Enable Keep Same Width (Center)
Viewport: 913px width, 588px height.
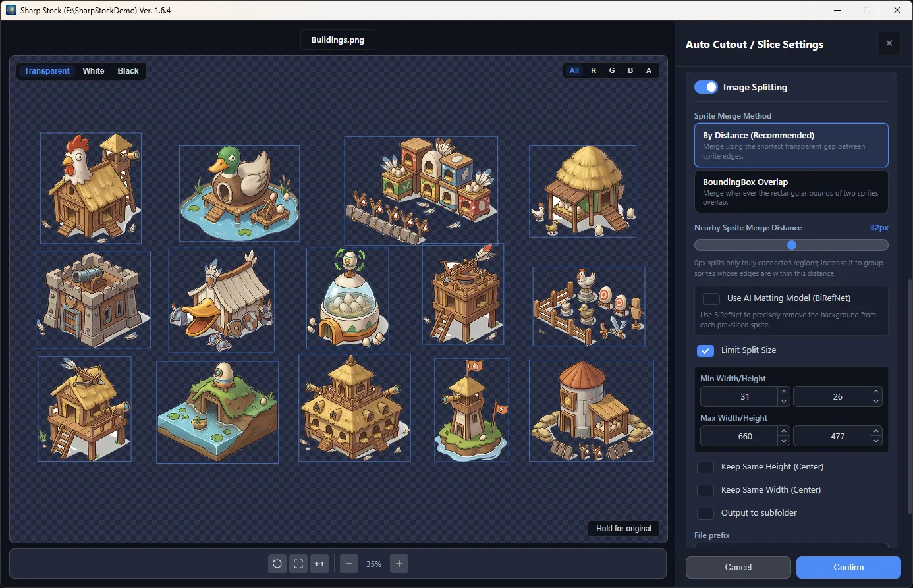tap(705, 490)
